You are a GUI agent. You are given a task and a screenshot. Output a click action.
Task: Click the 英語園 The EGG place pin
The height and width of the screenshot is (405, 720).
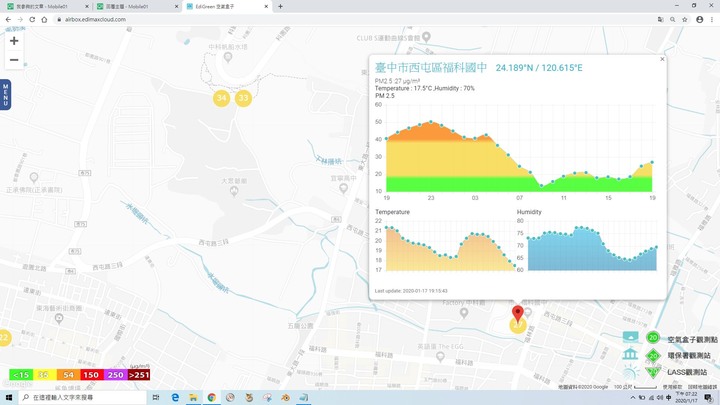coord(440,356)
